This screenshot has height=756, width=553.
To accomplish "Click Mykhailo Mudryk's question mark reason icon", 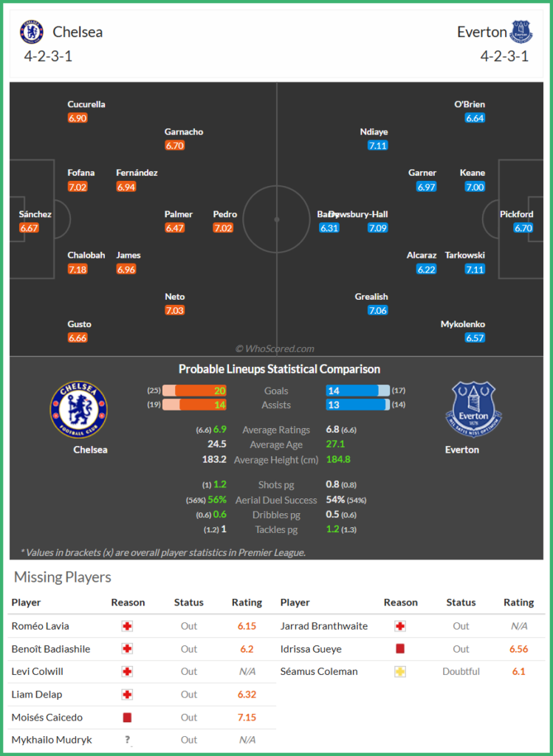I will (x=128, y=740).
